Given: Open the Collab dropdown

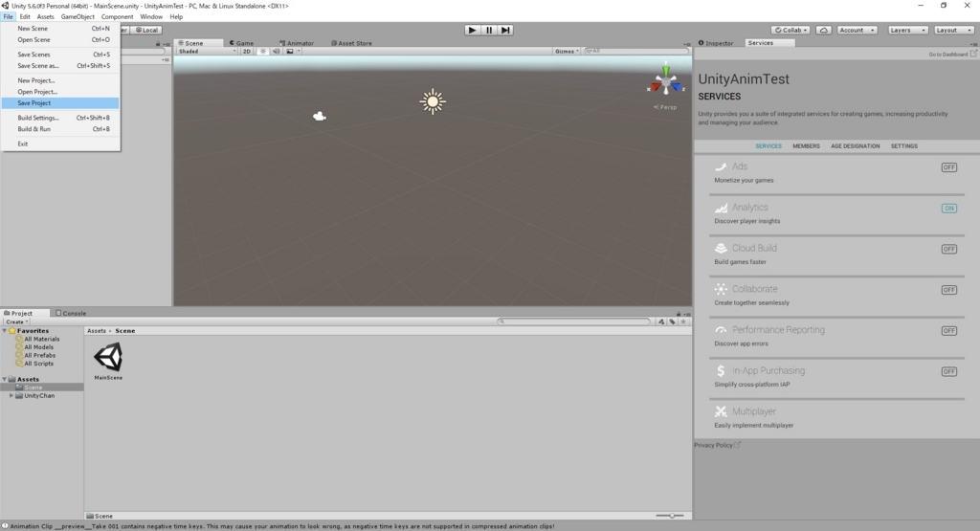Looking at the screenshot, I should click(791, 30).
